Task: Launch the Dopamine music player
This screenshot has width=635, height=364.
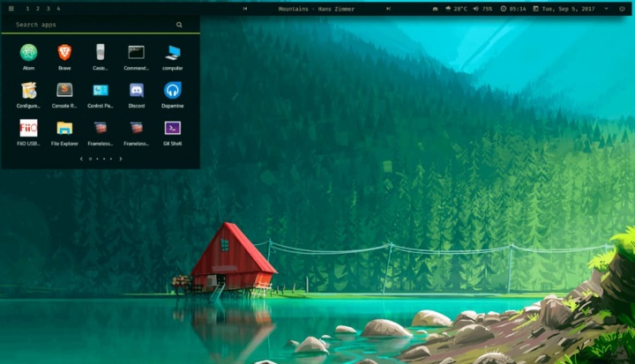Action: 173,90
